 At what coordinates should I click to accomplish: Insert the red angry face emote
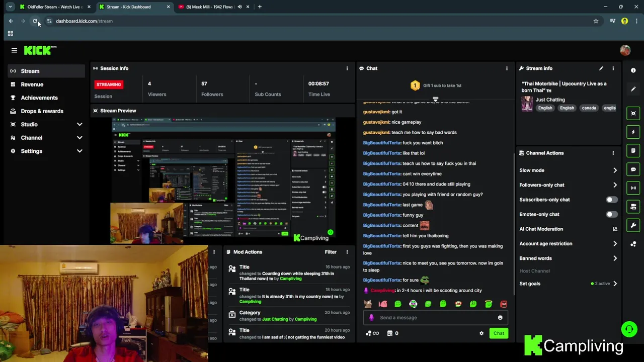(504, 304)
